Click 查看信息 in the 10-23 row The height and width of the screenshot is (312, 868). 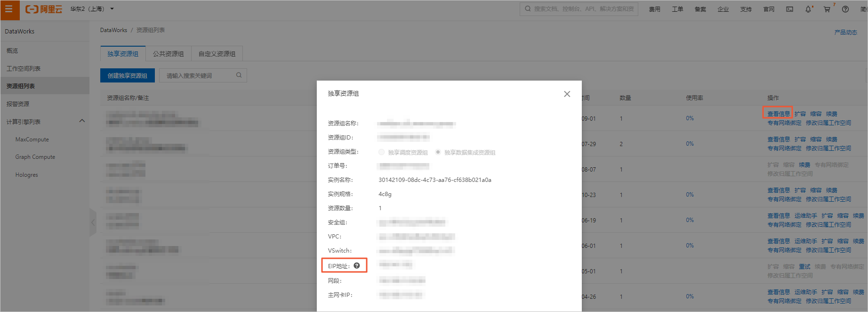779,190
